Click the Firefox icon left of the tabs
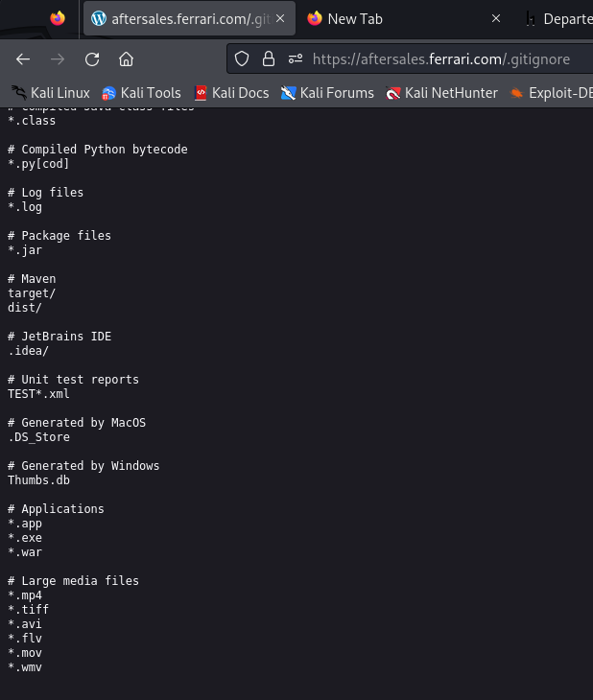This screenshot has width=593, height=700. [58, 18]
